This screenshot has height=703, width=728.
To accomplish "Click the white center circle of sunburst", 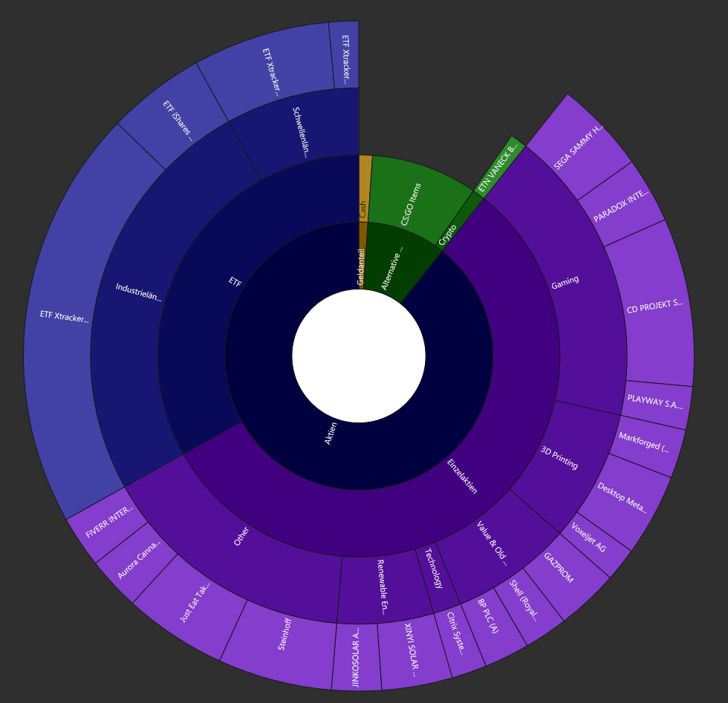I will point(359,356).
